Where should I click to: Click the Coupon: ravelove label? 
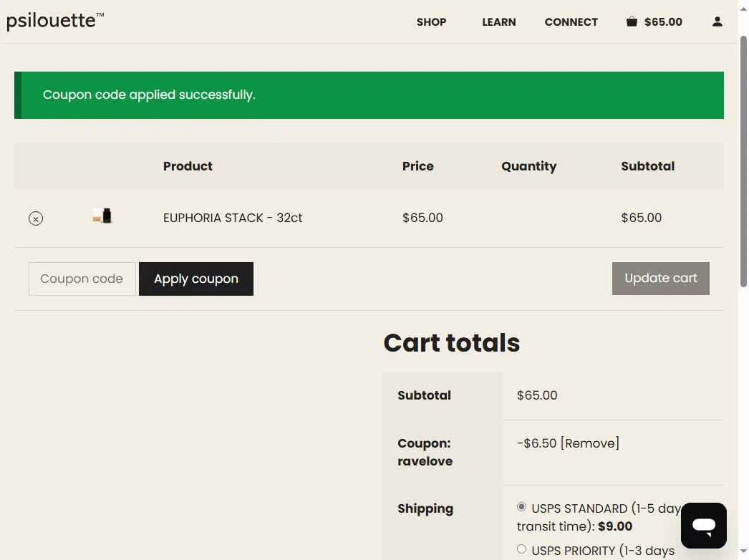tap(425, 452)
